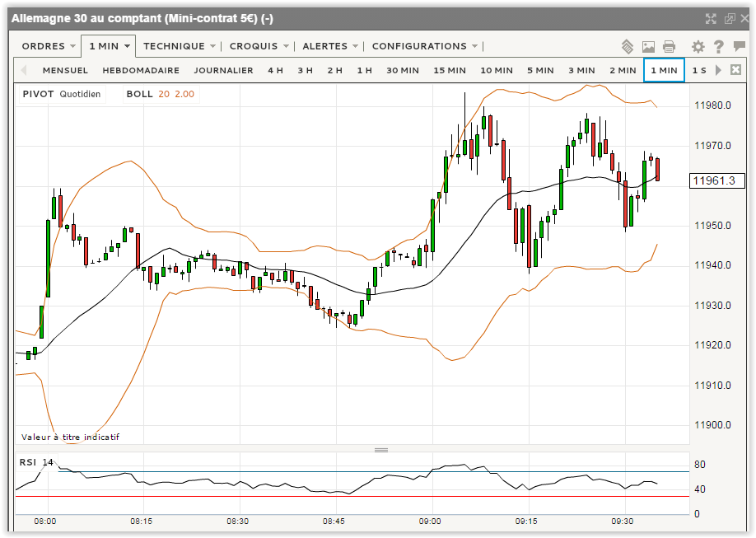
Task: Show more timeframes using the right arrow
Action: point(718,70)
